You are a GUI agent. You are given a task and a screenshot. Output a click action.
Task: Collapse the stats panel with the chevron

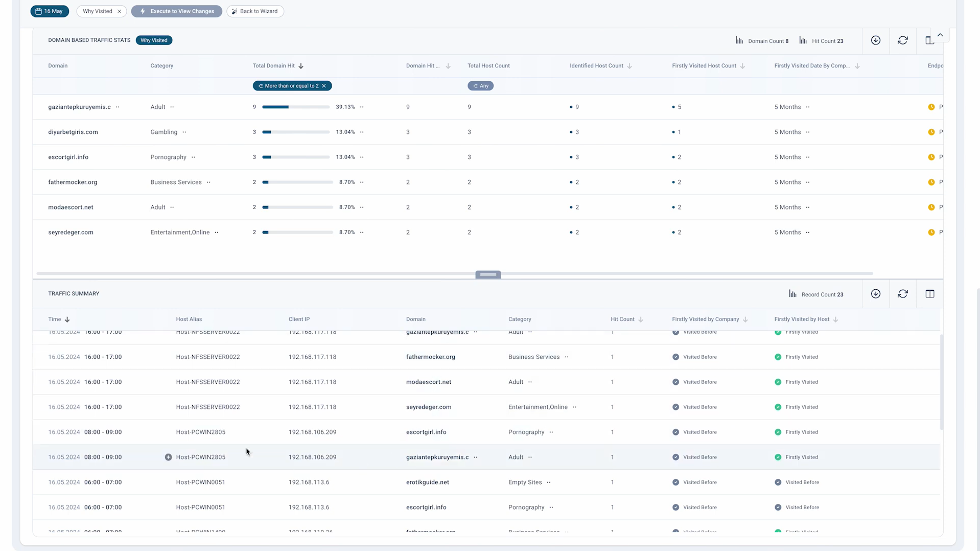point(939,35)
